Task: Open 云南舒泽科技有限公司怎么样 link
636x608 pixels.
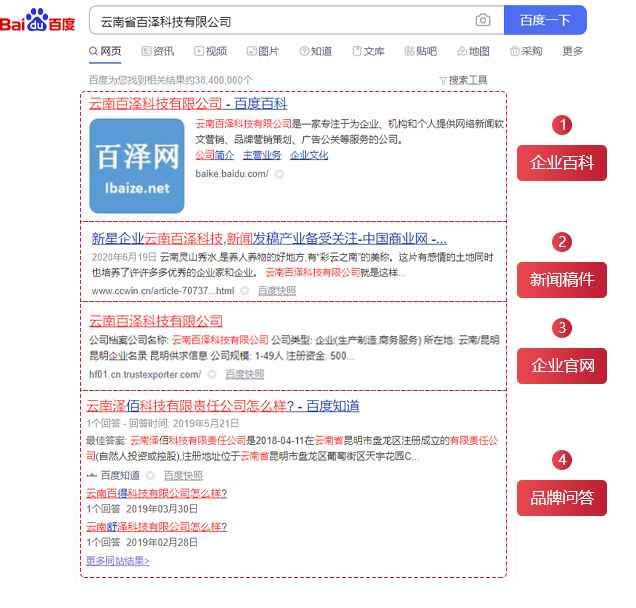Action: (x=157, y=527)
